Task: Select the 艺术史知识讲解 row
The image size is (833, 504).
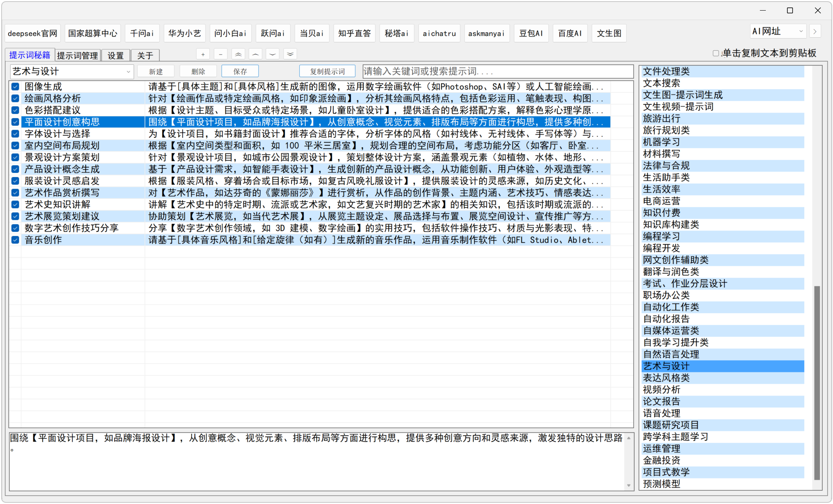Action: point(310,204)
